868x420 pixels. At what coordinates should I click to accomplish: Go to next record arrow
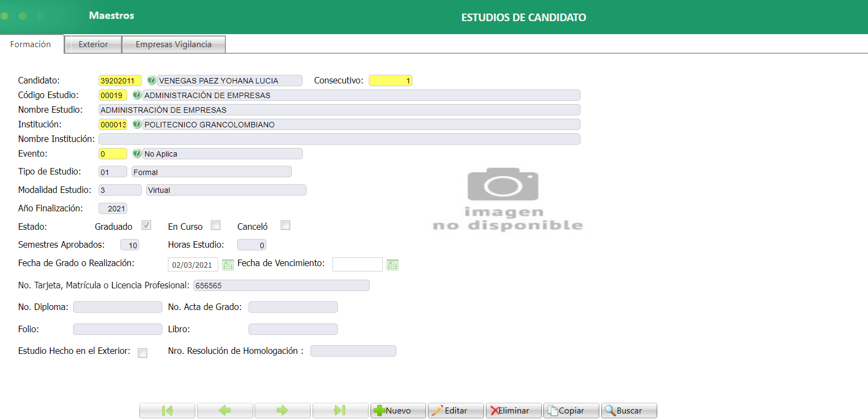283,410
